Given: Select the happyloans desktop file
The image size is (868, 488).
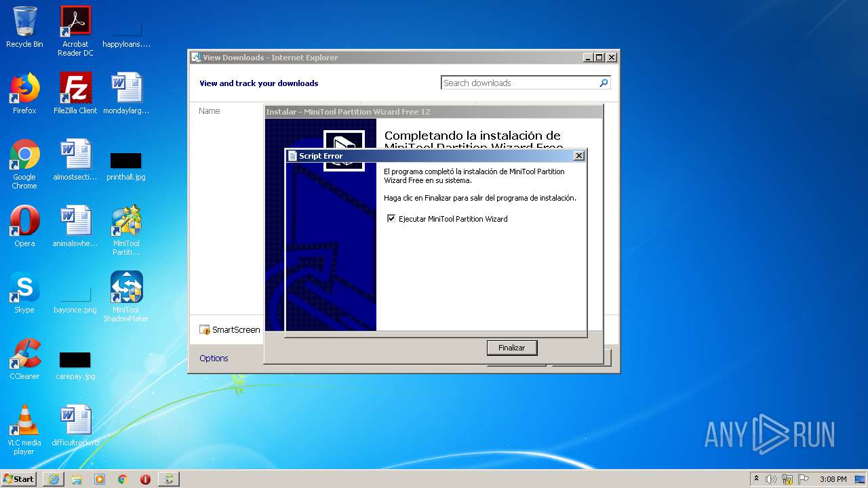Looking at the screenshot, I should click(x=126, y=34).
